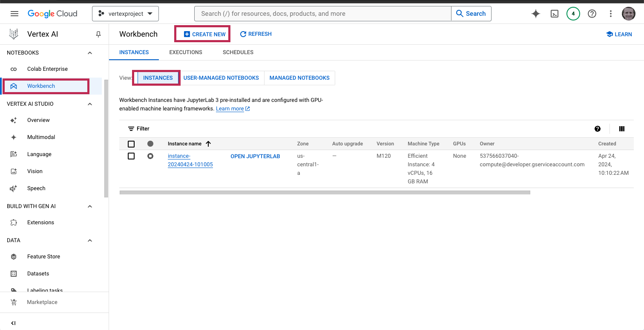Open the help question mark icon
Viewport: 644px width, 330px height.
pos(592,14)
